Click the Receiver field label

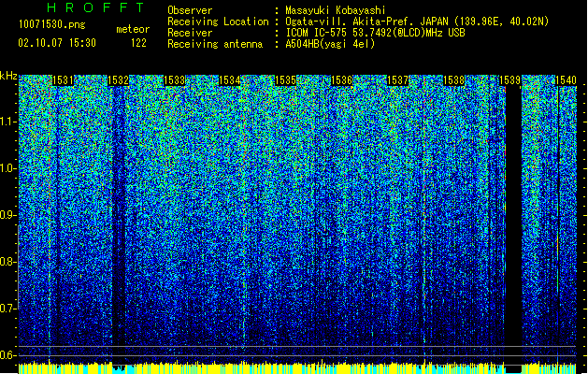[x=190, y=33]
